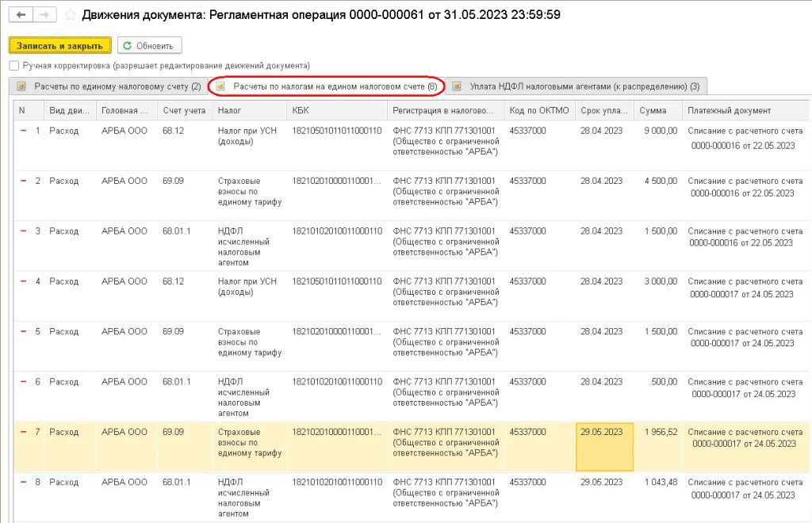Click the Платежный документ column header
Screen dimensions: 812x523
[745, 110]
